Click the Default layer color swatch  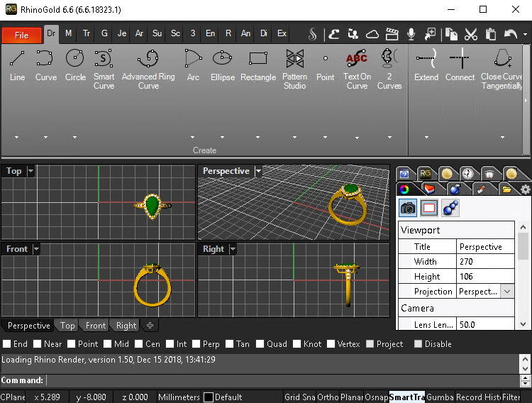(209, 397)
